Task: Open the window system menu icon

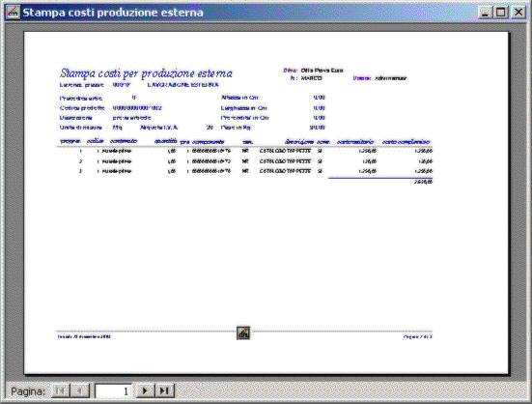Action: [13, 13]
